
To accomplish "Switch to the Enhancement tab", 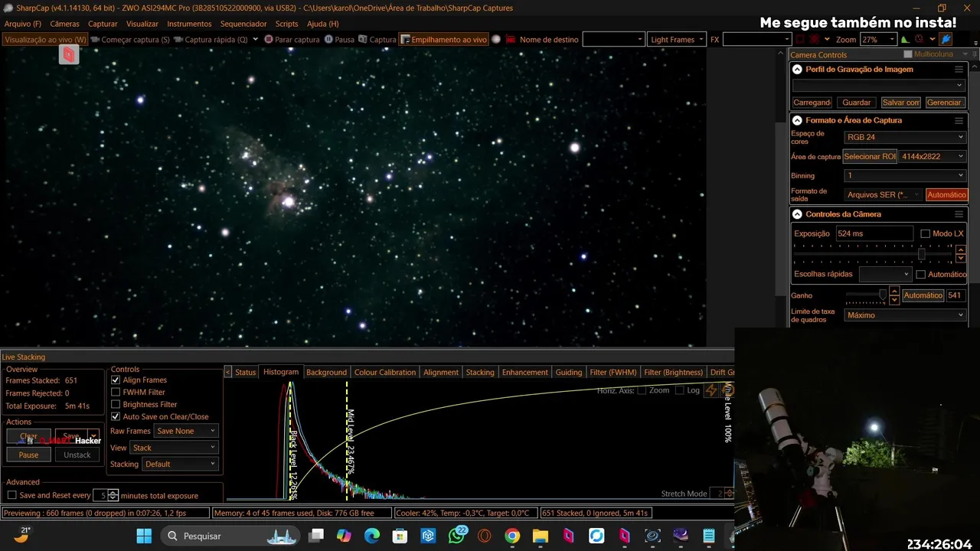I will [524, 372].
